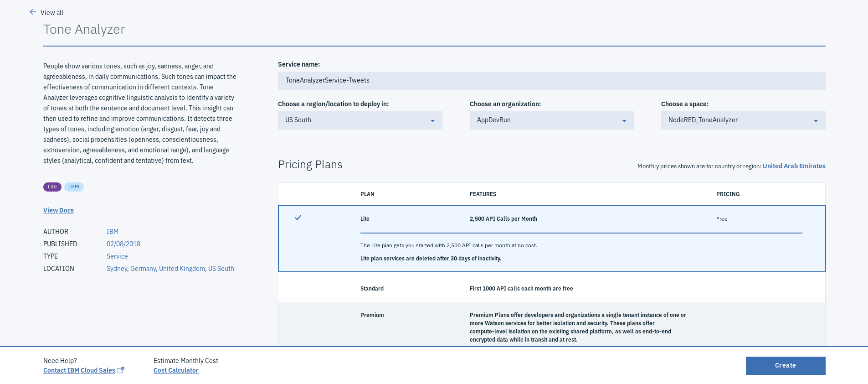868x384 pixels.
Task: Click the Service name input field
Action: (x=551, y=81)
